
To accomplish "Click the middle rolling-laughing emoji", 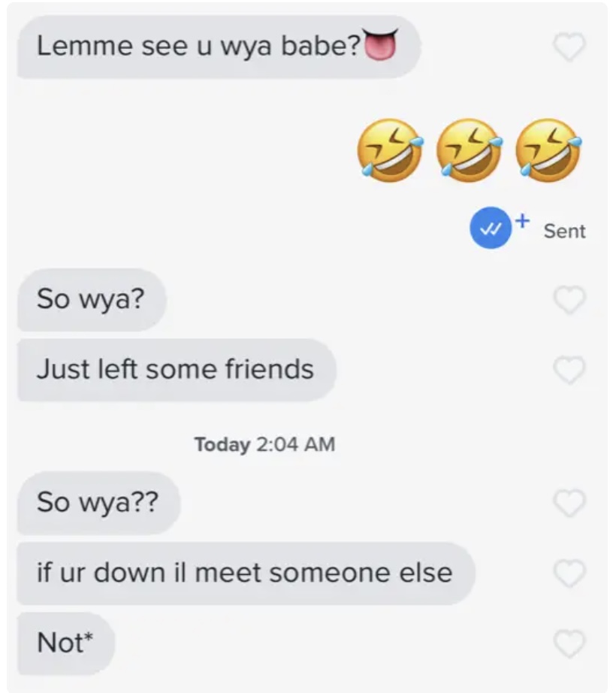I will (470, 150).
